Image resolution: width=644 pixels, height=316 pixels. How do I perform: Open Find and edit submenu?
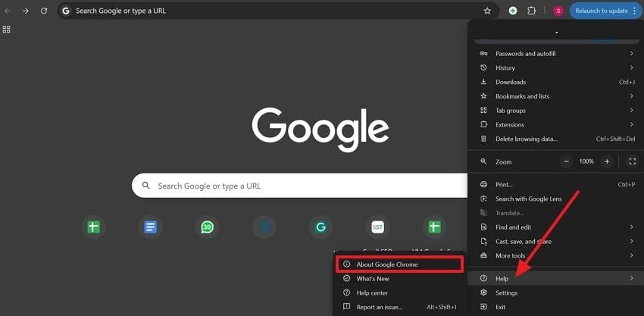coord(556,227)
